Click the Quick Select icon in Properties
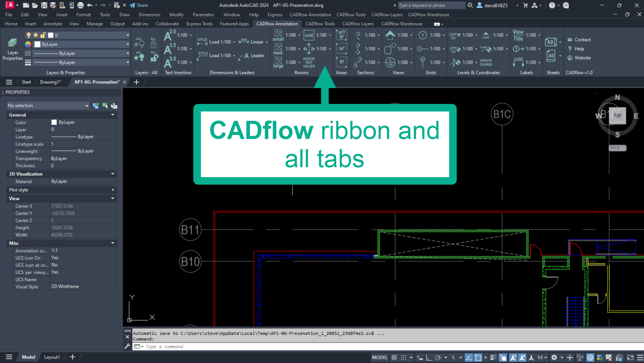Screen dimensions: 644x363 (x=114, y=105)
